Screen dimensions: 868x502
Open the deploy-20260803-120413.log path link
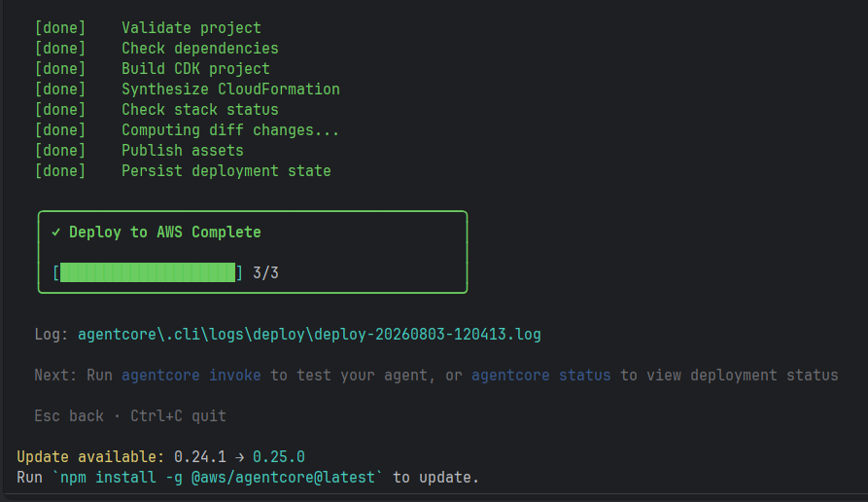(x=309, y=335)
